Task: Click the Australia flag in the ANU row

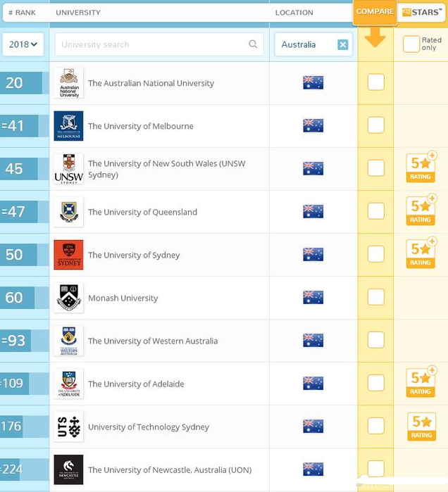Action: (313, 82)
